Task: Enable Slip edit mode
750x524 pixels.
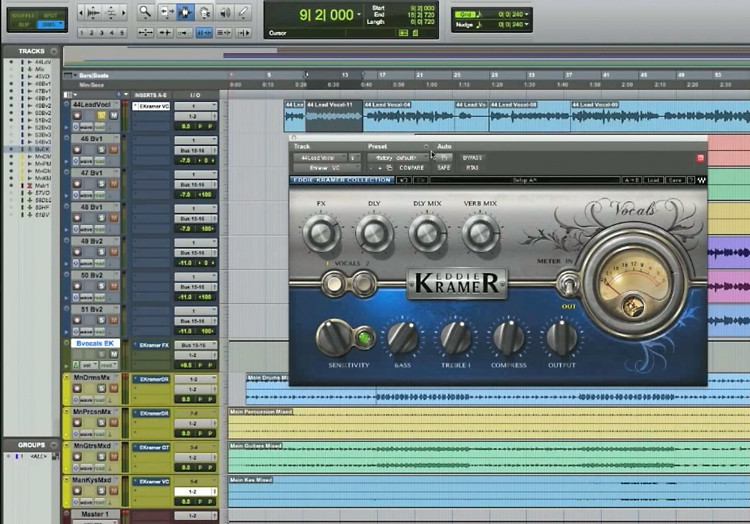Action: click(22, 24)
